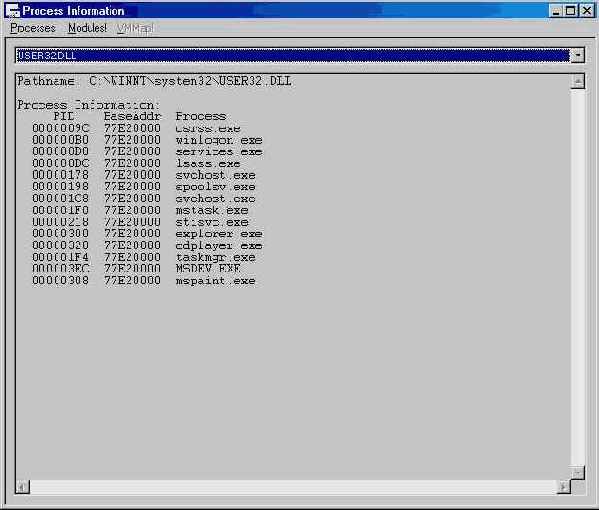Expand the USER32.DLL combo box arrow

(x=578, y=56)
